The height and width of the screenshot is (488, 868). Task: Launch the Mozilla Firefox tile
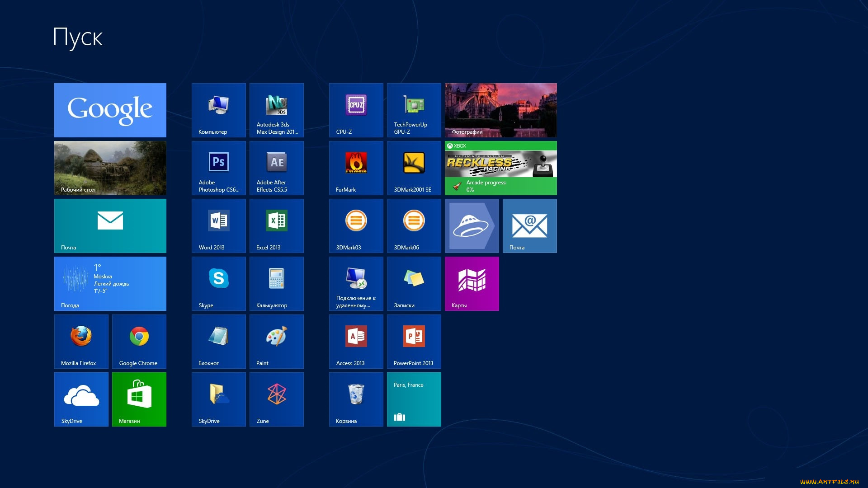point(81,342)
